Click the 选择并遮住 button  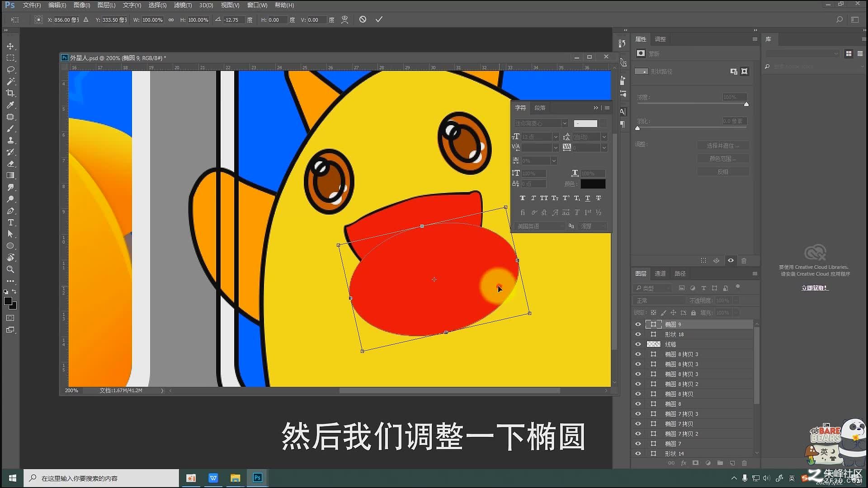tap(723, 145)
